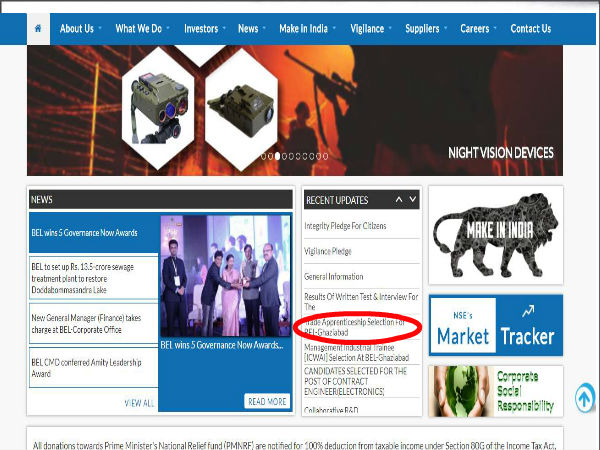
Task: Select BEL CMD Amity Leadership Award item
Action: (94, 367)
